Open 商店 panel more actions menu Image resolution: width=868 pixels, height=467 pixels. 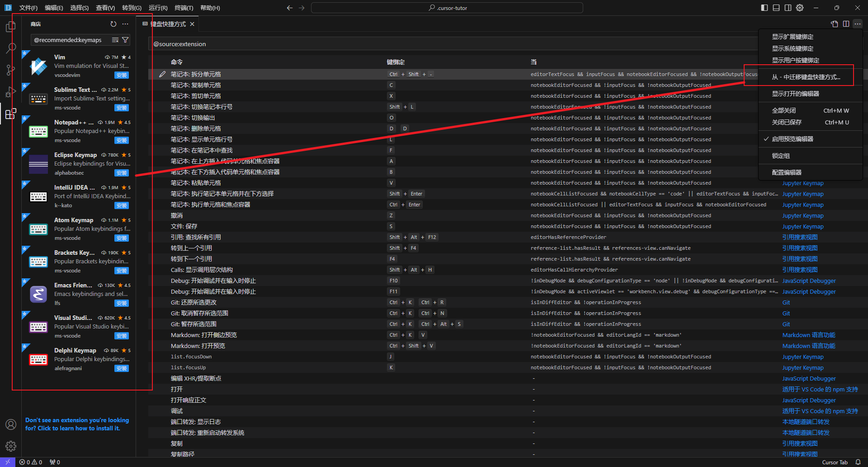(125, 24)
